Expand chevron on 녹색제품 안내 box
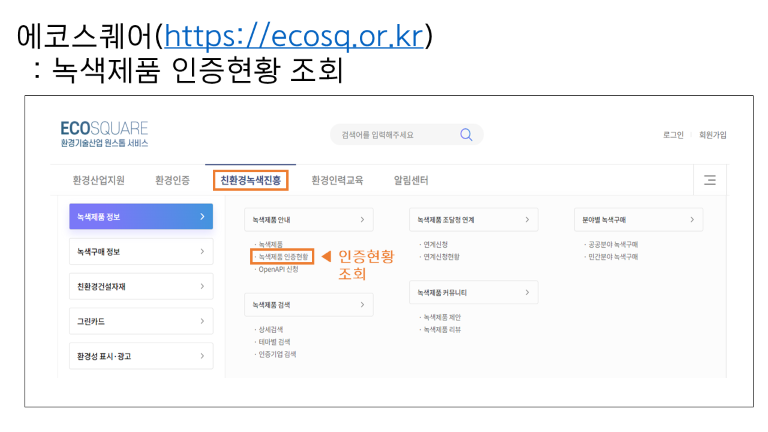 (x=362, y=220)
